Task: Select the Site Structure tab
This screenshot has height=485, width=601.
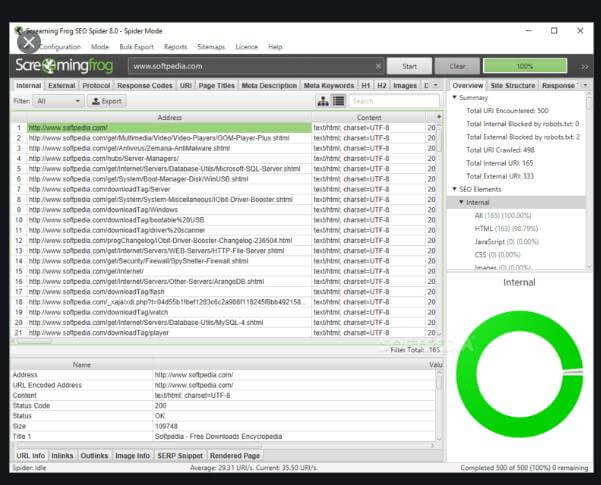Action: [513, 85]
